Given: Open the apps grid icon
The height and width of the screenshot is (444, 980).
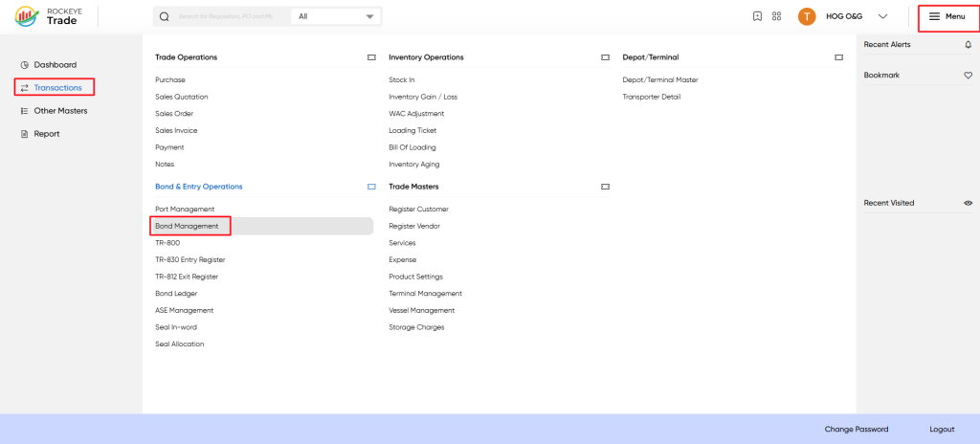Looking at the screenshot, I should tap(777, 17).
